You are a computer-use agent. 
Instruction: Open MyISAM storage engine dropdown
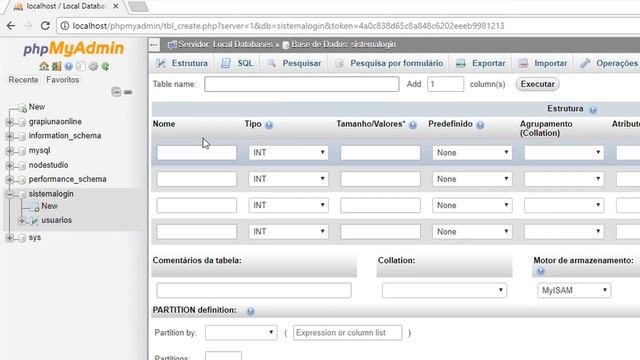point(574,290)
